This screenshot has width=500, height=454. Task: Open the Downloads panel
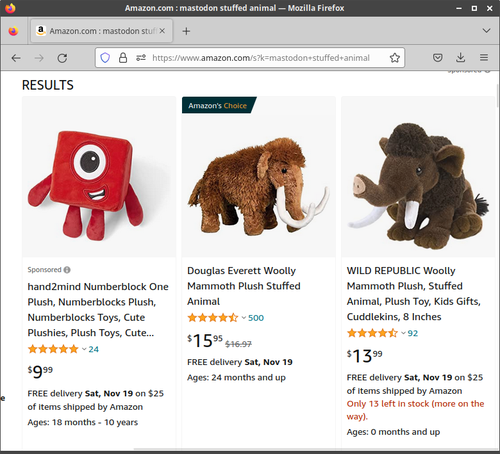coord(461,58)
